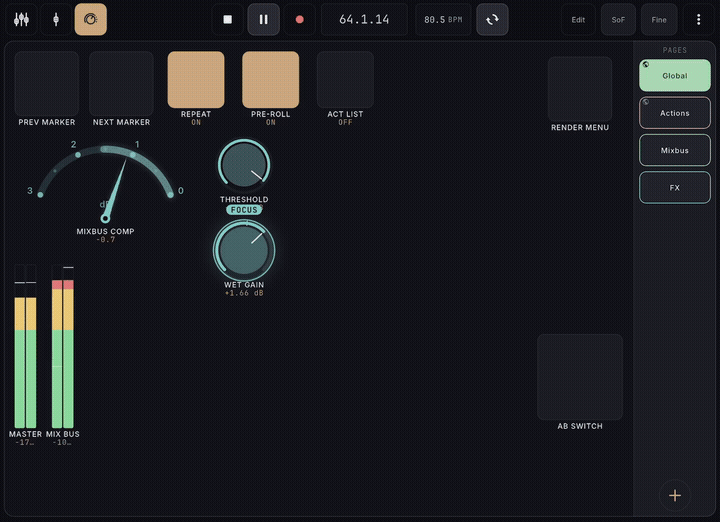Turn on the ACT LIST pad

click(345, 80)
